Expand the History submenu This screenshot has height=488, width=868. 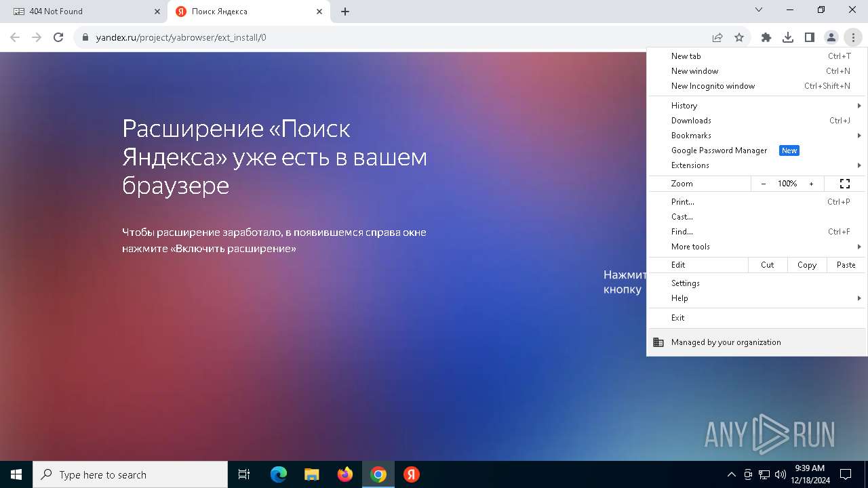coord(757,106)
